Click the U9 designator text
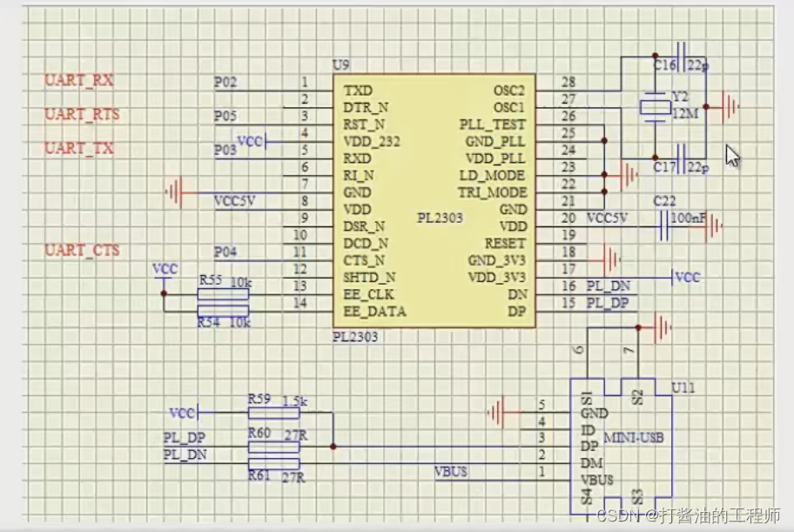794x532 pixels. (340, 64)
